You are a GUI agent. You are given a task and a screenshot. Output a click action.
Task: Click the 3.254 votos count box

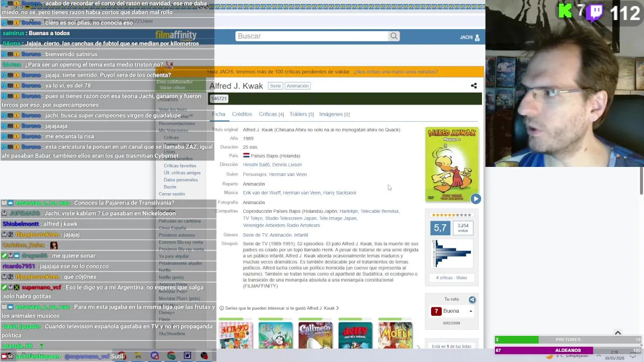[x=463, y=228]
